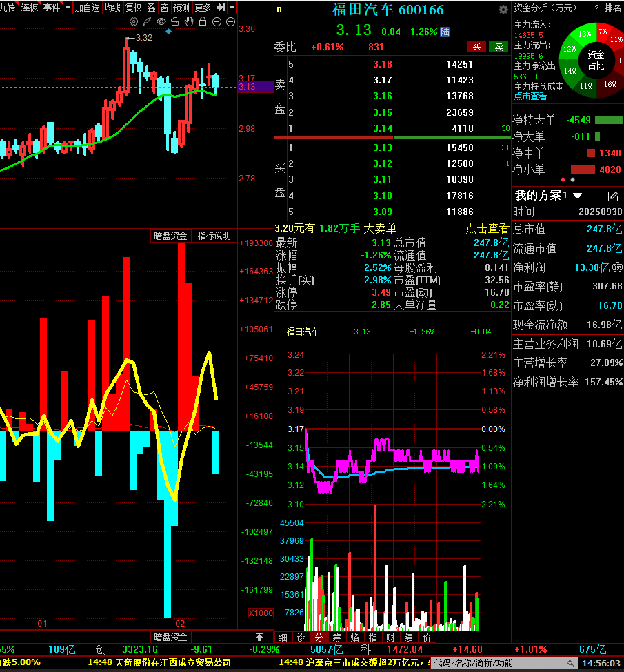Click the help question mark in 资金分析
The image size is (624, 672).
(x=596, y=8)
